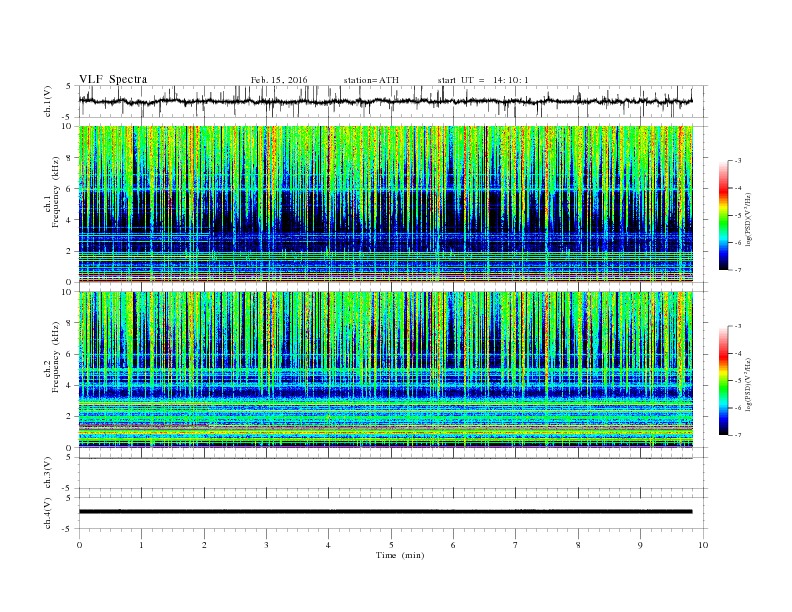
Task: Click the "6" kHz tick on ch.2 spectrogram axis
Action: coord(70,354)
